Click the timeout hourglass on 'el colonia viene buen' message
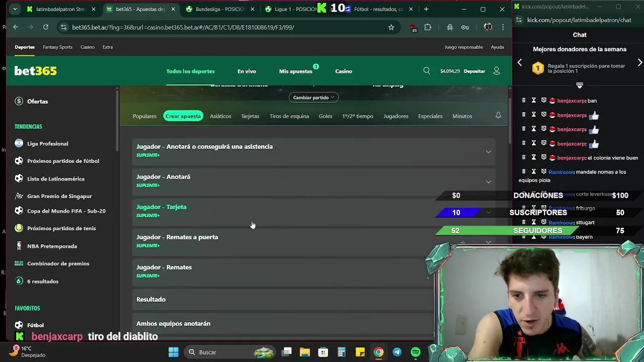Image resolution: width=644 pixels, height=362 pixels. tap(534, 157)
